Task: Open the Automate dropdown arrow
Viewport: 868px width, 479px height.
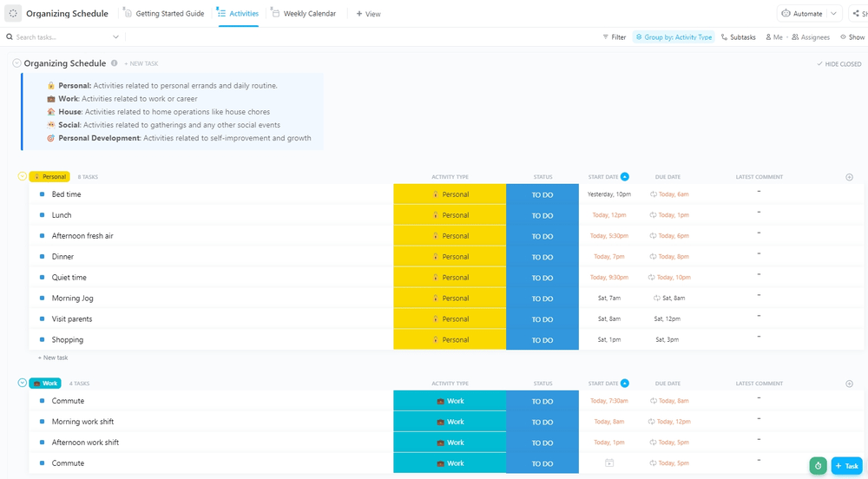Action: 834,14
